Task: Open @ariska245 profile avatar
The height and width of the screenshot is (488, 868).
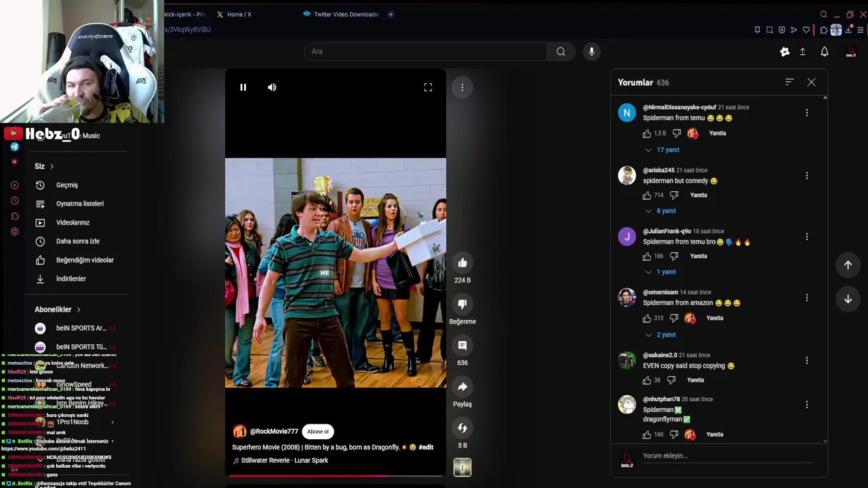Action: click(627, 176)
